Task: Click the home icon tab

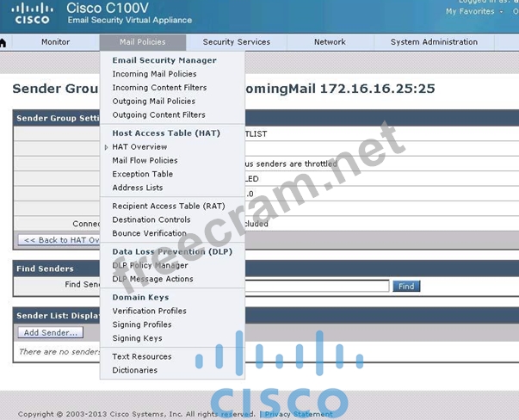Action: click(x=4, y=42)
